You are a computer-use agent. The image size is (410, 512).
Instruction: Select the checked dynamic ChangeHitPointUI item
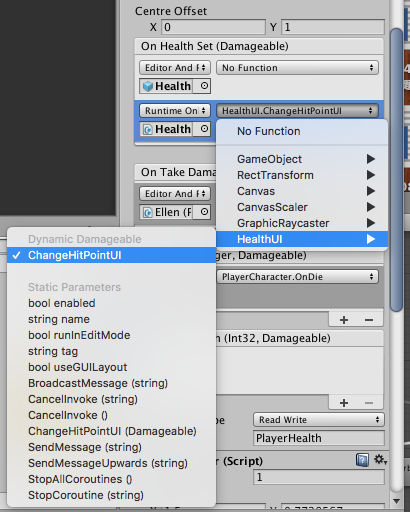111,255
